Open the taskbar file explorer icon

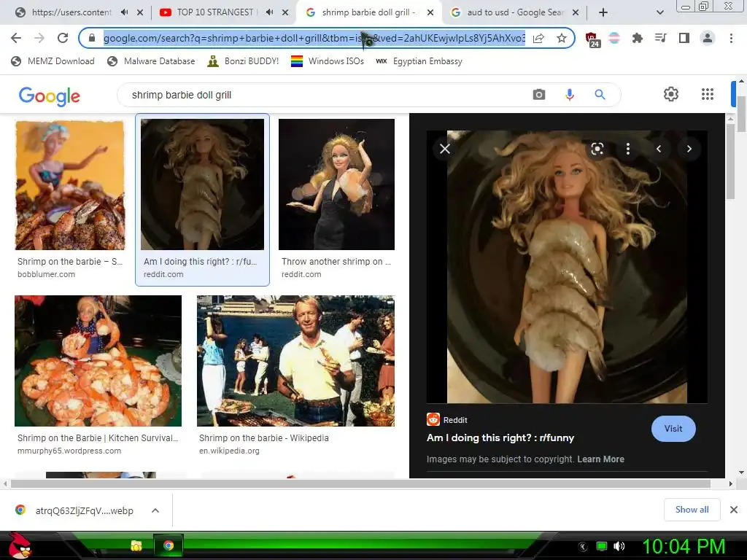coord(136,545)
